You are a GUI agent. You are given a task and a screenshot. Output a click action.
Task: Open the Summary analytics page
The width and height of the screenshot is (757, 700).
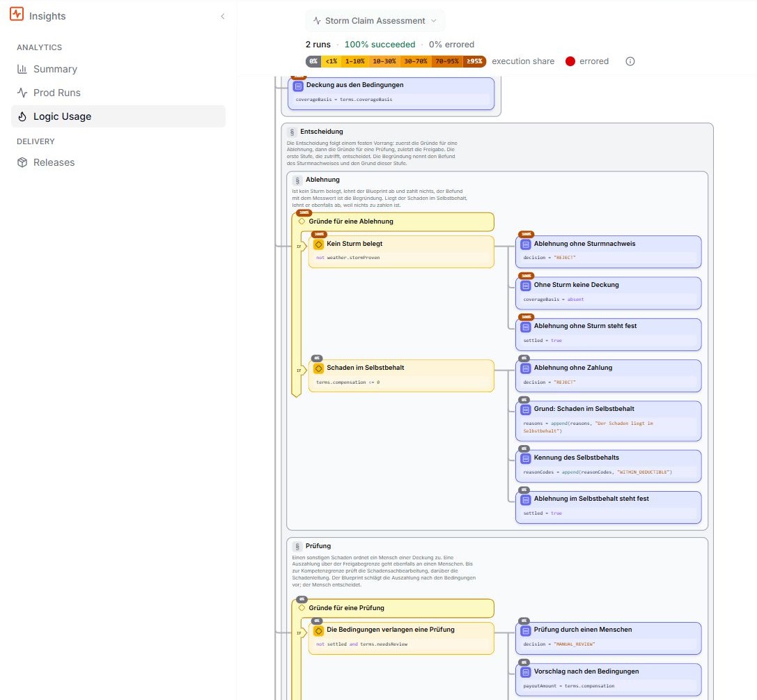point(118,69)
